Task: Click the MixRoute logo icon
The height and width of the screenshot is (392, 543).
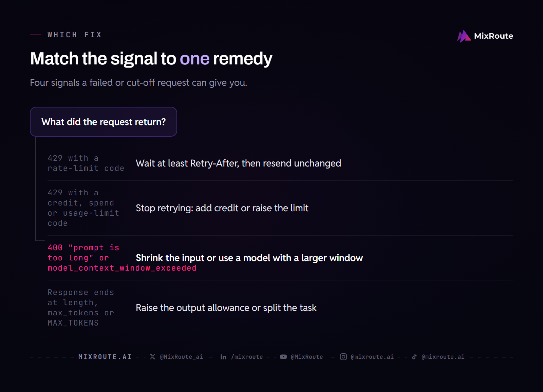Action: 464,36
